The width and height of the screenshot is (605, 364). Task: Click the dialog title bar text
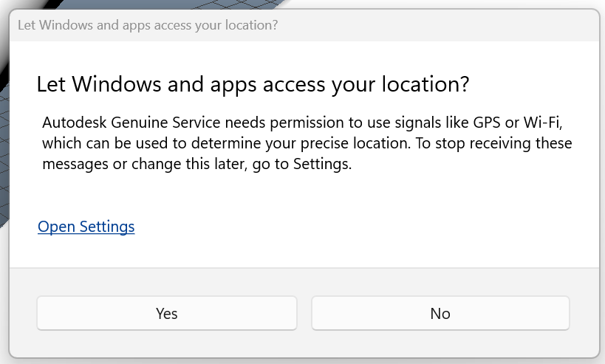148,25
